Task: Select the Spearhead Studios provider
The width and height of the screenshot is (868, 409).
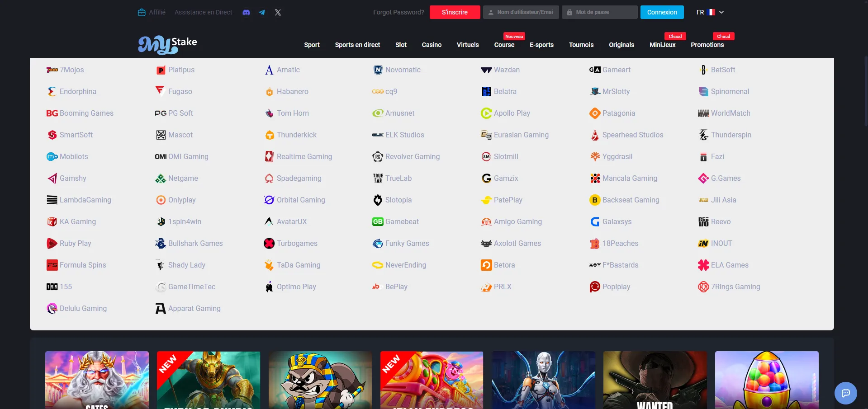Action: (626, 135)
